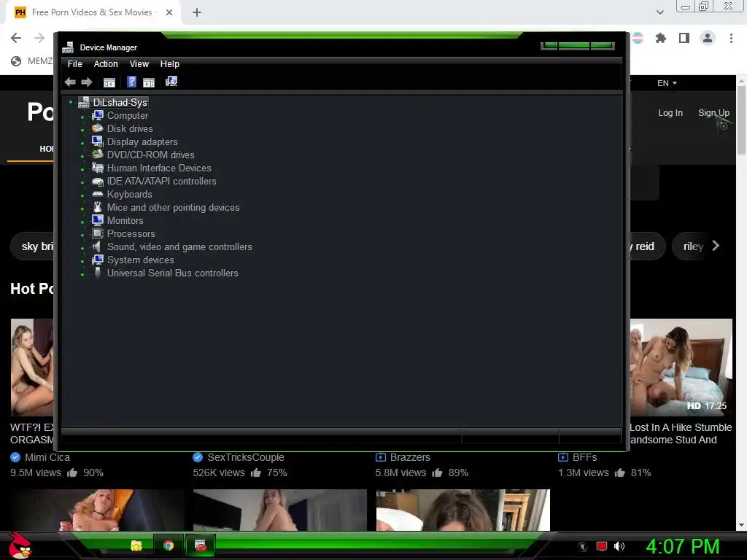Click the Processors chip icon
Image resolution: width=747 pixels, height=560 pixels.
[x=97, y=233]
